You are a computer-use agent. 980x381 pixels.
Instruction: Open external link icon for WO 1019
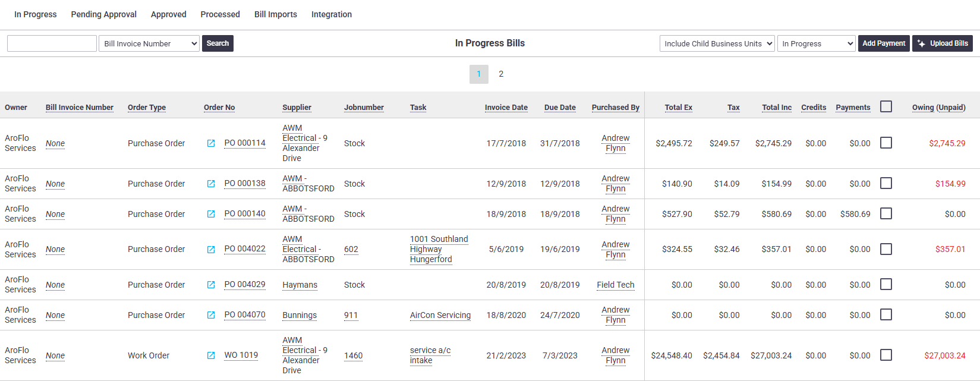click(x=211, y=355)
